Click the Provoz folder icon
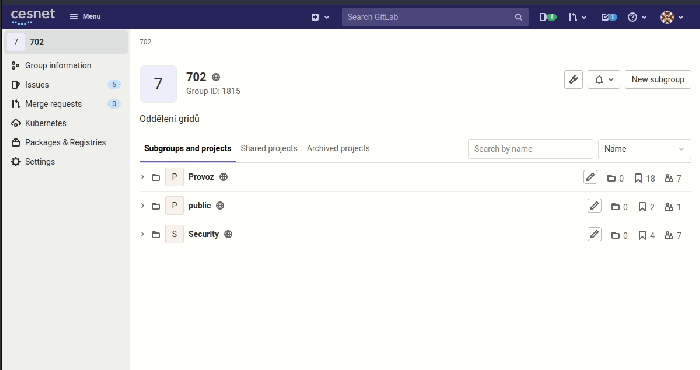The width and height of the screenshot is (700, 370). click(x=156, y=178)
